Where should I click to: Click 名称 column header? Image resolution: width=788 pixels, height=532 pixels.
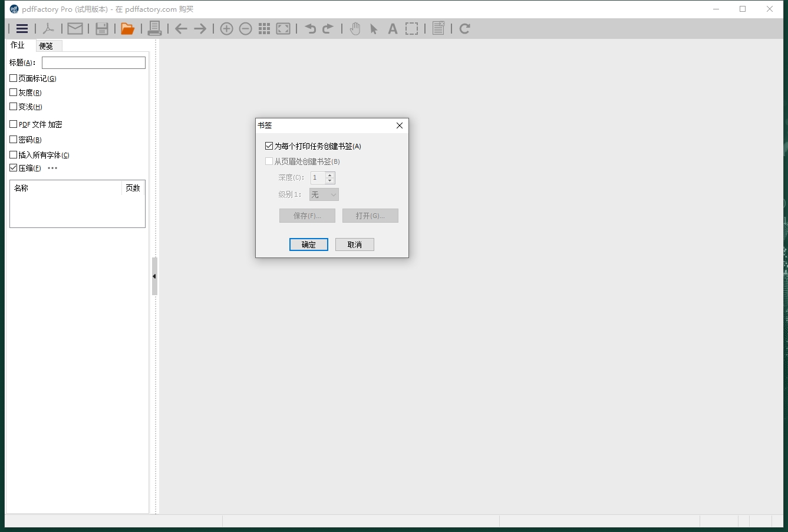[65, 188]
